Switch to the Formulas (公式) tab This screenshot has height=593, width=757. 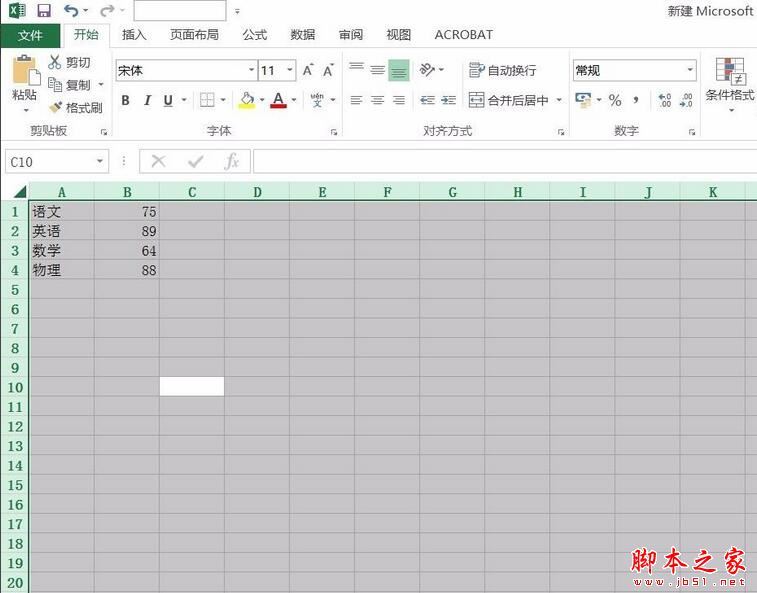[254, 35]
